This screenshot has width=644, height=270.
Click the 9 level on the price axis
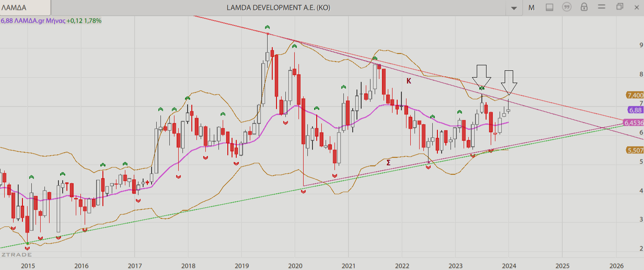click(641, 45)
